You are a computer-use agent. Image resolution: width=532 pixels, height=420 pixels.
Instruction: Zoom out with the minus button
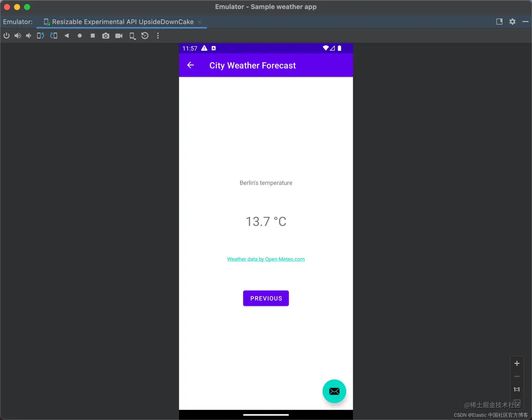[x=517, y=376]
